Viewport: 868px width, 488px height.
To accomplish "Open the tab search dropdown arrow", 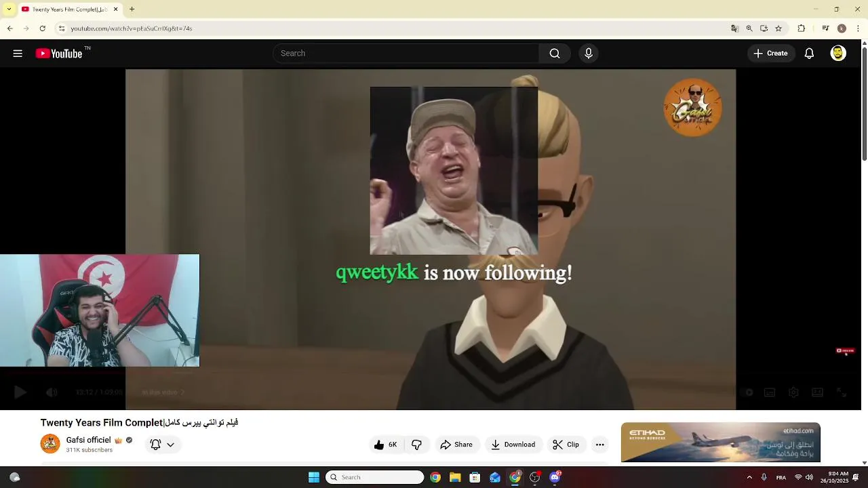I will [x=9, y=9].
